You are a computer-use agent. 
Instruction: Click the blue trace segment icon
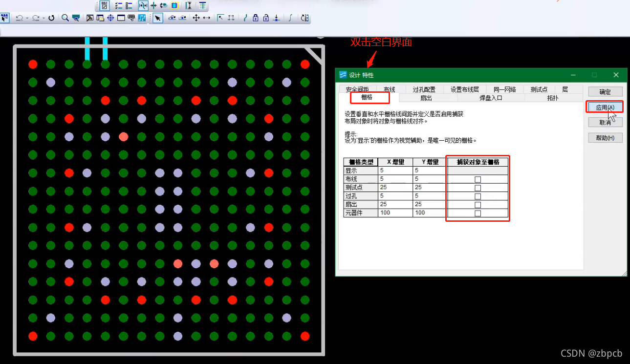click(x=245, y=18)
